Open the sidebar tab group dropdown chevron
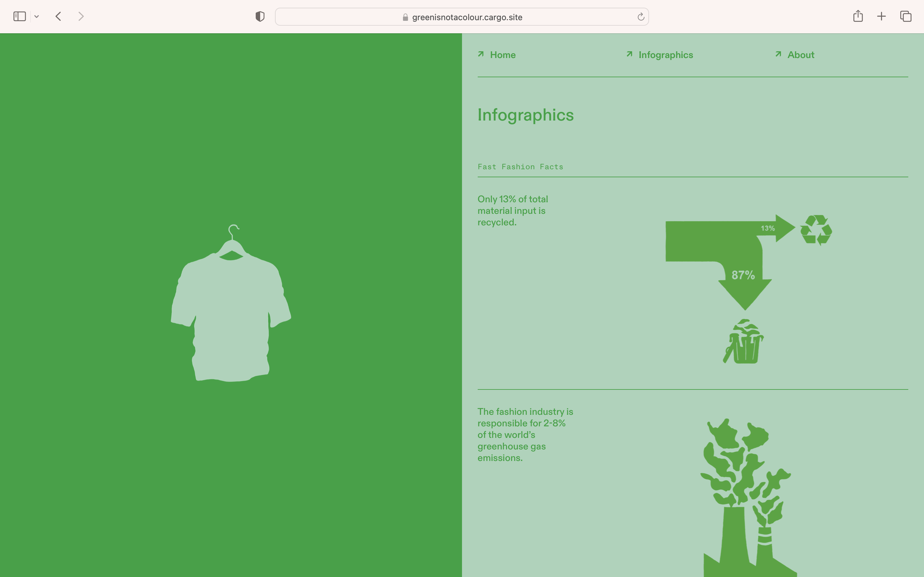924x577 pixels. [x=37, y=16]
